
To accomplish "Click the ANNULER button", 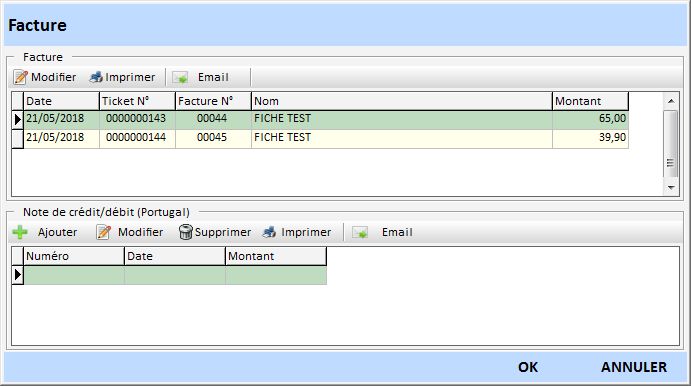I will 634,367.
